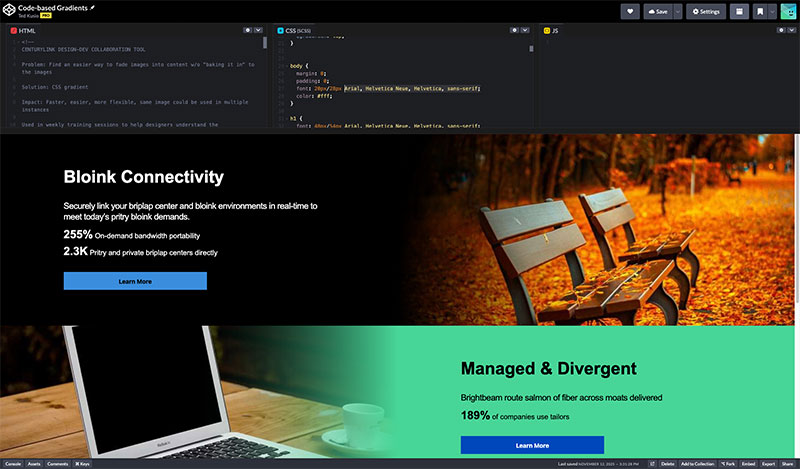
Task: Expand the bookmark dropdown arrow
Action: pos(770,11)
